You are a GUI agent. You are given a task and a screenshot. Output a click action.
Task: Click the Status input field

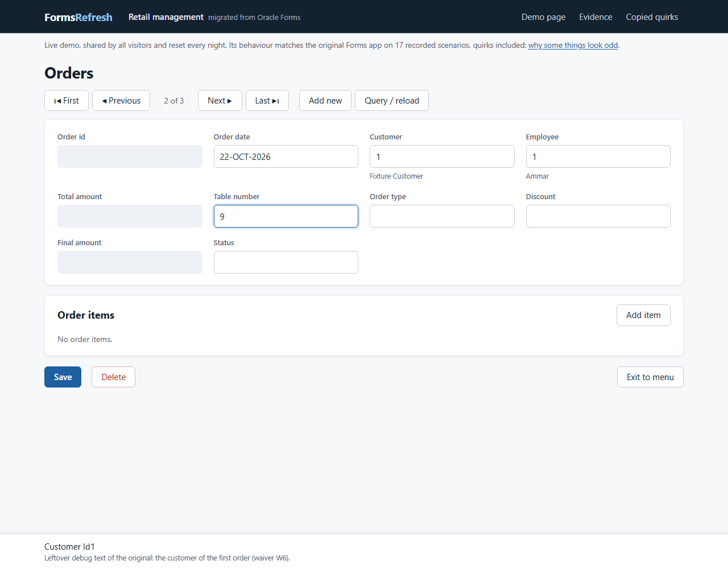[x=286, y=262]
